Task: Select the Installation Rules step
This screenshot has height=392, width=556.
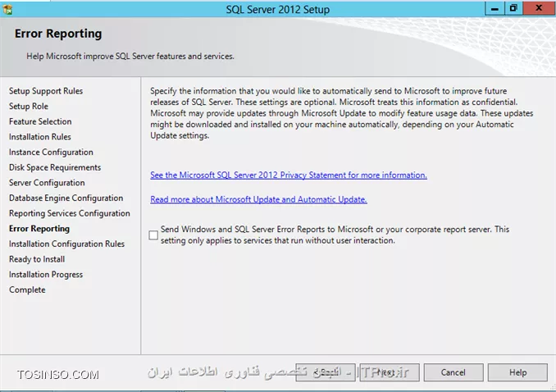Action: pyautogui.click(x=39, y=137)
